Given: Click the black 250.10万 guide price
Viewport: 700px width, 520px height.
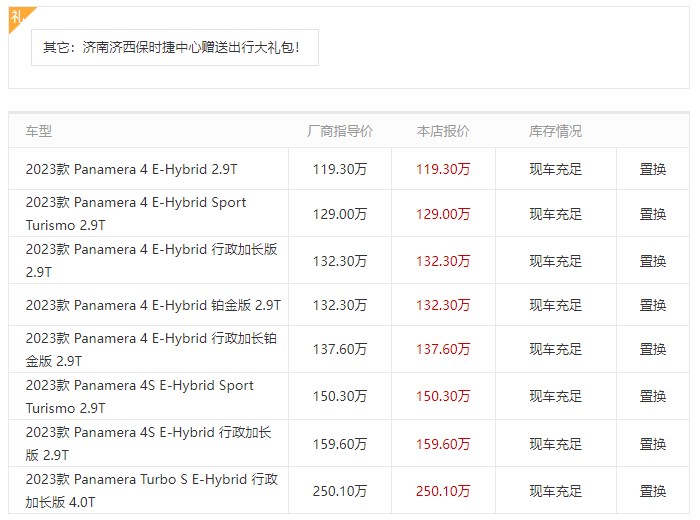Looking at the screenshot, I should click(x=340, y=491).
